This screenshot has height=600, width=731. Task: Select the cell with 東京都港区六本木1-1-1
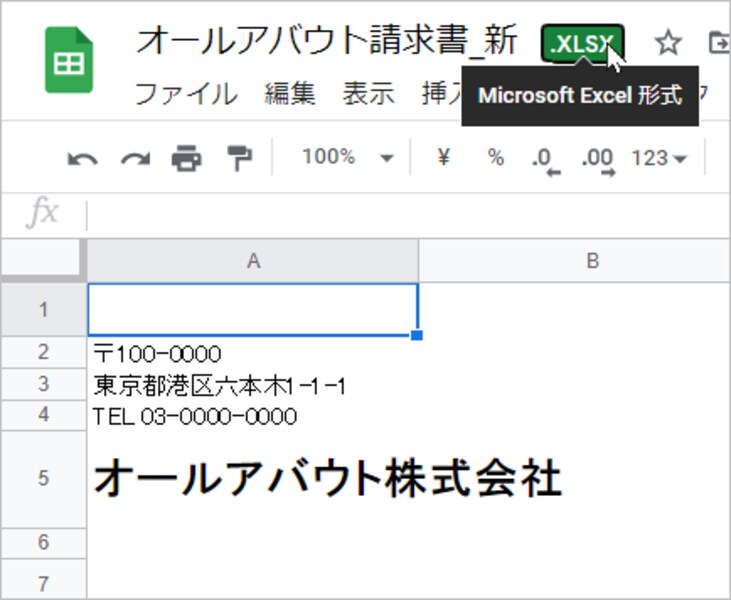(253, 385)
